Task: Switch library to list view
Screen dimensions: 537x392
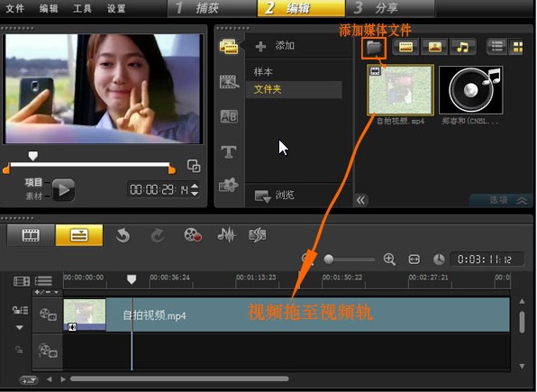Action: 496,47
